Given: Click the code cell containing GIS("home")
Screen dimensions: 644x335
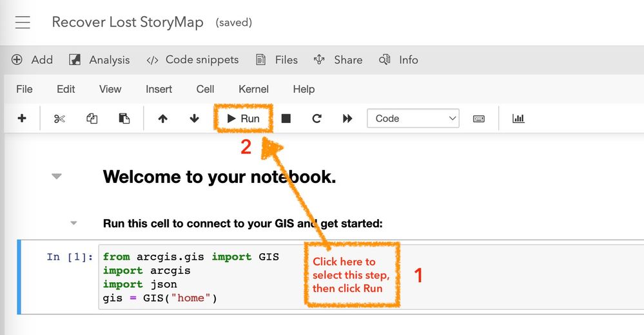Looking at the screenshot, I should point(371,277).
